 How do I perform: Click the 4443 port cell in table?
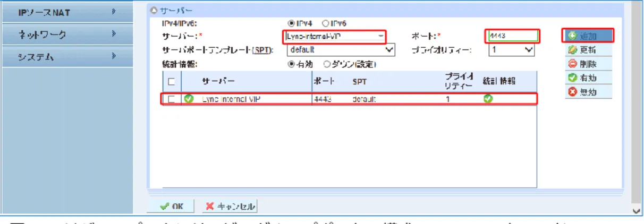[323, 99]
